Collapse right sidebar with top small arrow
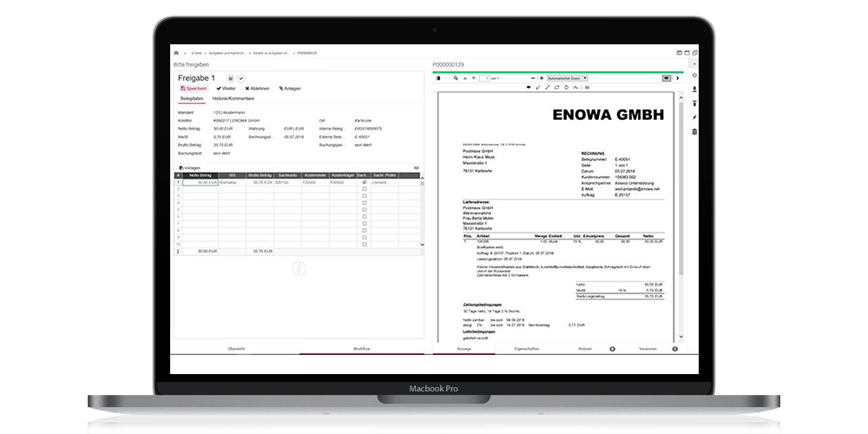Viewport: 868px width, 434px height. [694, 64]
